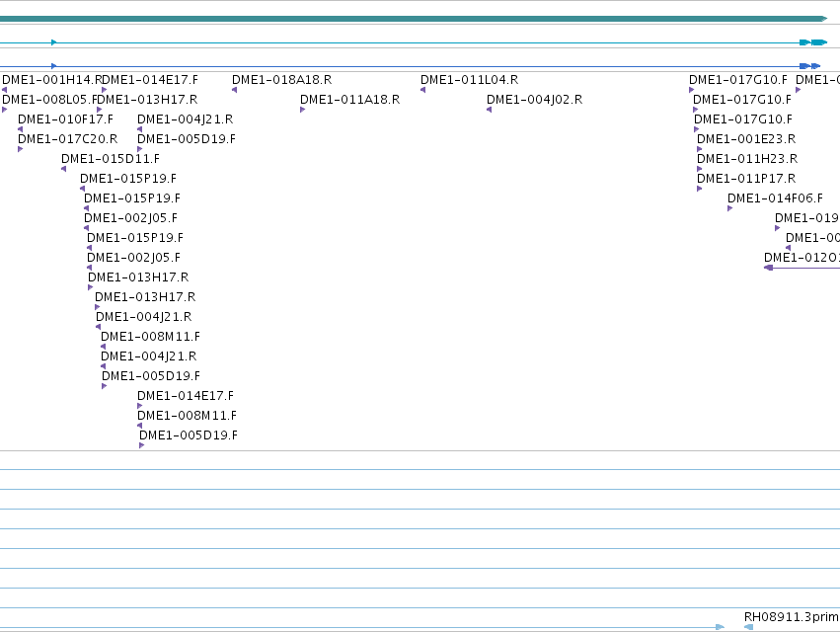The image size is (840, 632).
Task: Open the DME1-014F06.F feature label
Action: 775,198
